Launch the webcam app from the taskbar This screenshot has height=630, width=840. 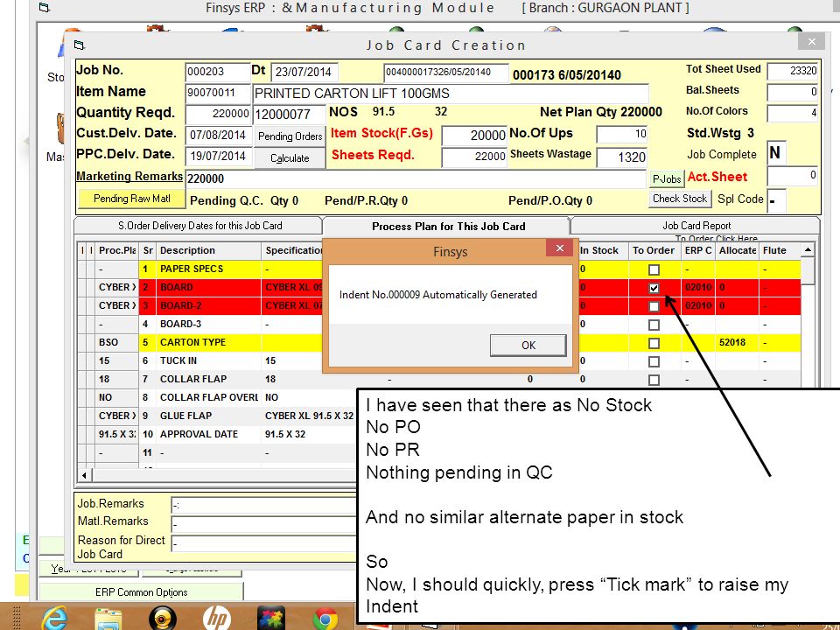pos(163,619)
